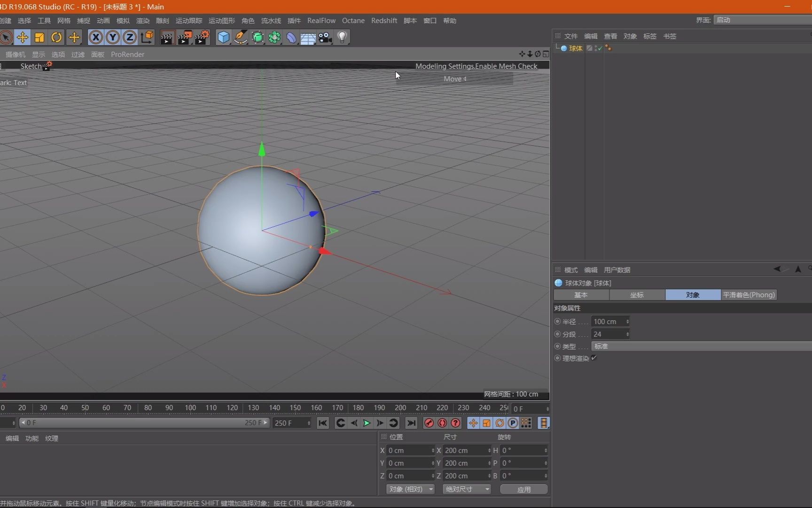Click the camera tool icon
This screenshot has width=812, height=508.
[x=324, y=37]
